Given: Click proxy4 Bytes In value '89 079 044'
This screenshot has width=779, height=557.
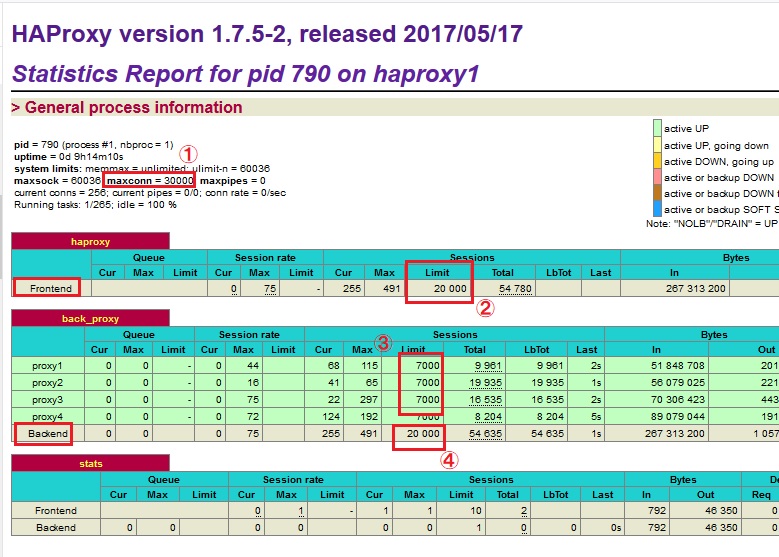Looking at the screenshot, I should (x=678, y=416).
